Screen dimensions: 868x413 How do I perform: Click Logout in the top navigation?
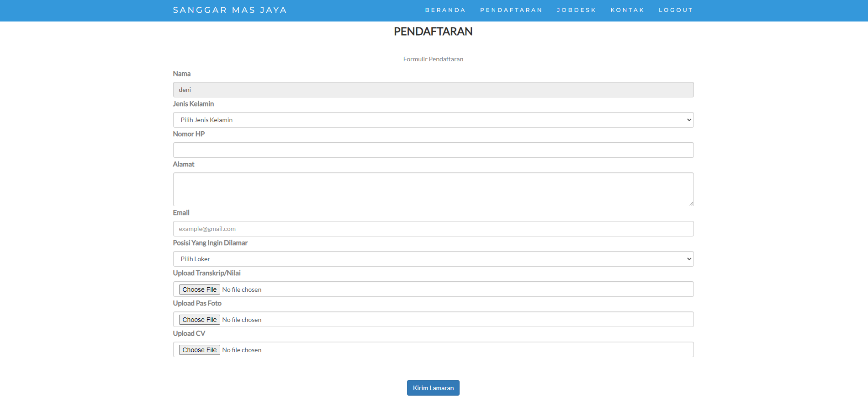click(676, 10)
